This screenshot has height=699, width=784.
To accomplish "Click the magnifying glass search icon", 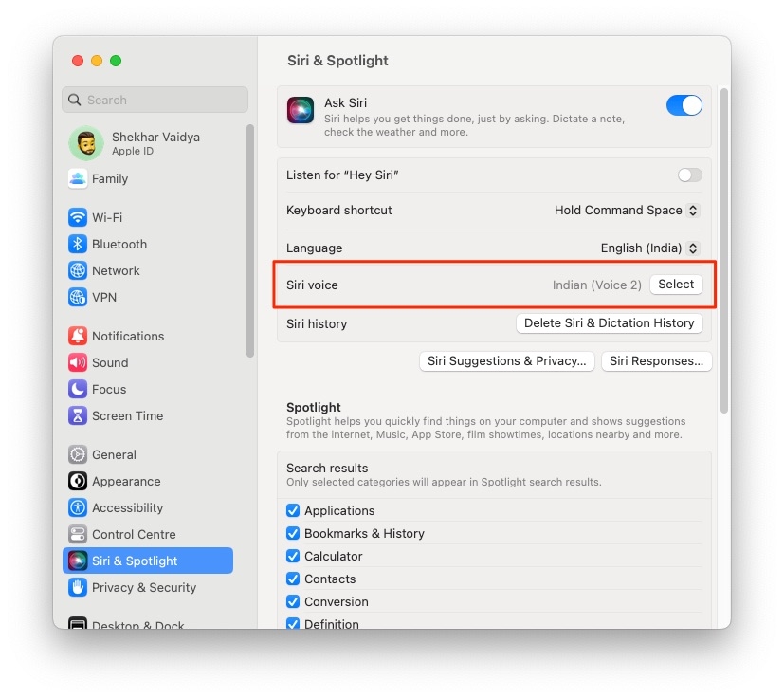I will pyautogui.click(x=75, y=100).
